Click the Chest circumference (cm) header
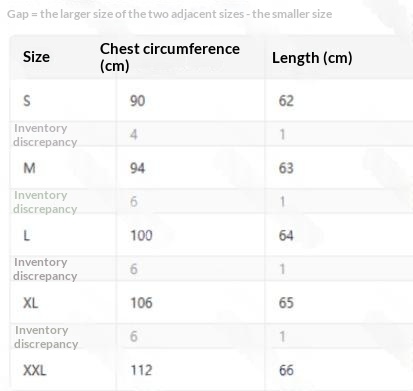The width and height of the screenshot is (413, 391). pos(170,57)
